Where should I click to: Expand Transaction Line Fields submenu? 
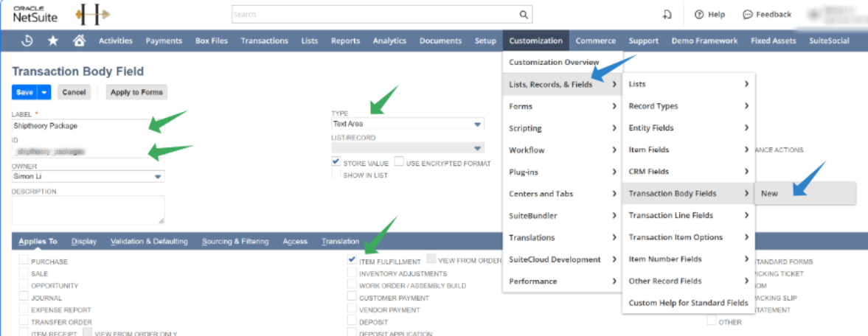(689, 215)
